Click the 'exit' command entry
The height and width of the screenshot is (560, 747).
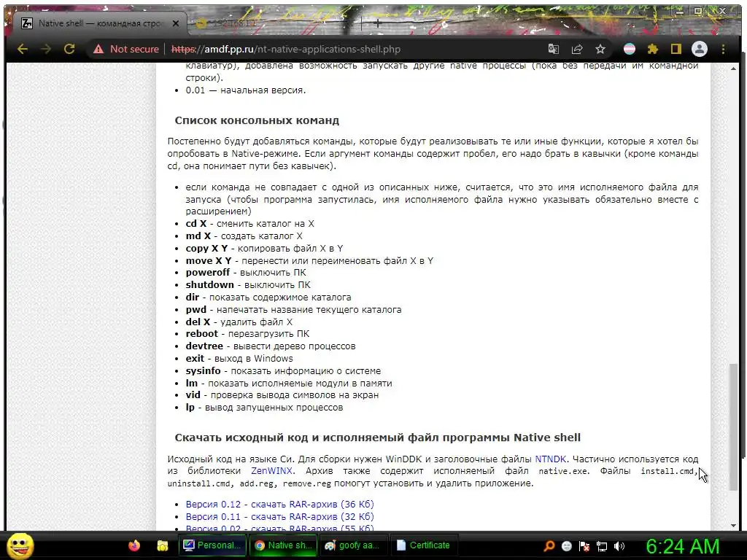[x=239, y=359]
